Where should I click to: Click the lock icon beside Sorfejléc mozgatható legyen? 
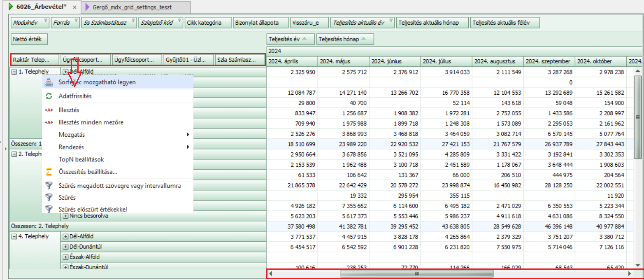(x=49, y=82)
